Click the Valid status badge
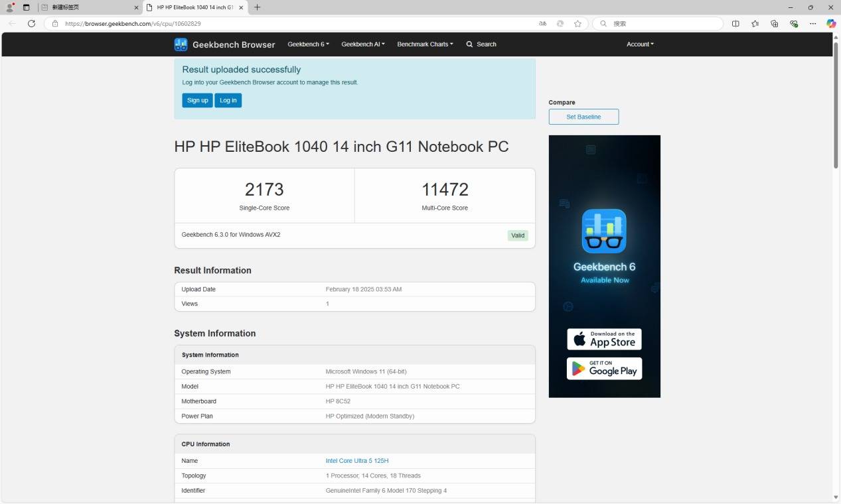Image resolution: width=841 pixels, height=504 pixels. [x=518, y=235]
